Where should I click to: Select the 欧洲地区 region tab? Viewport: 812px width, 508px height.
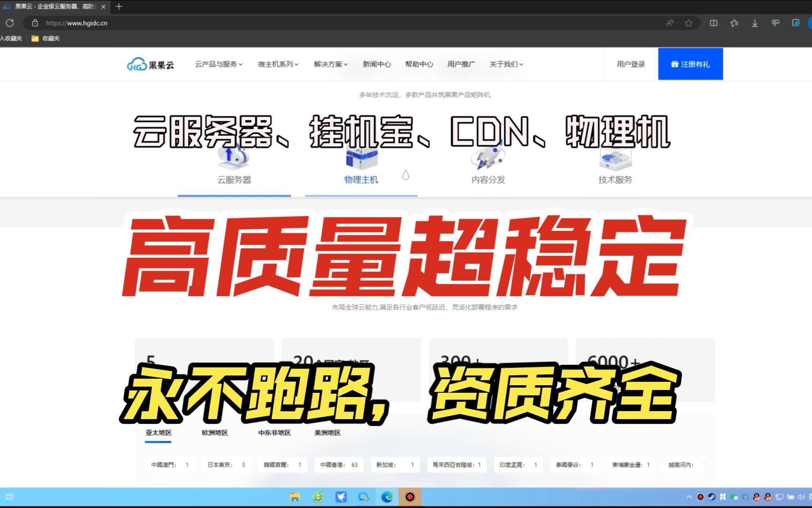pos(215,433)
